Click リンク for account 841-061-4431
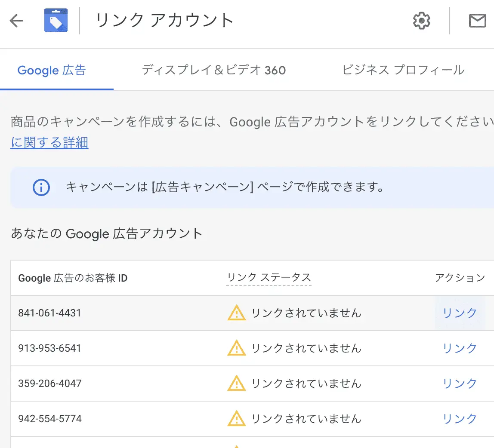494x448 pixels. point(460,313)
